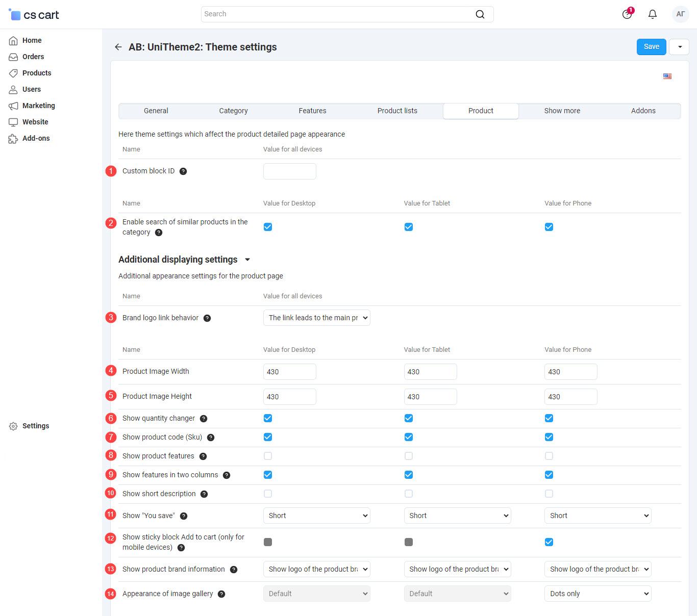Click the Orders sidebar item
The width and height of the screenshot is (697, 616).
click(33, 57)
